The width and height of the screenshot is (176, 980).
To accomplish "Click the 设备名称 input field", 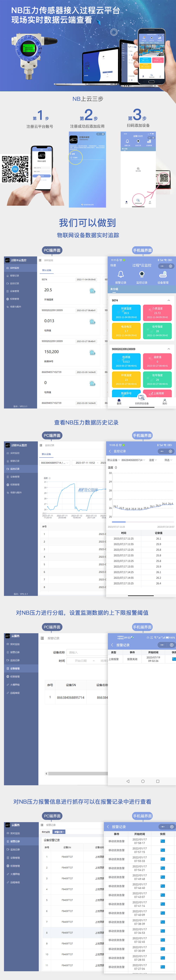I will point(87,652).
